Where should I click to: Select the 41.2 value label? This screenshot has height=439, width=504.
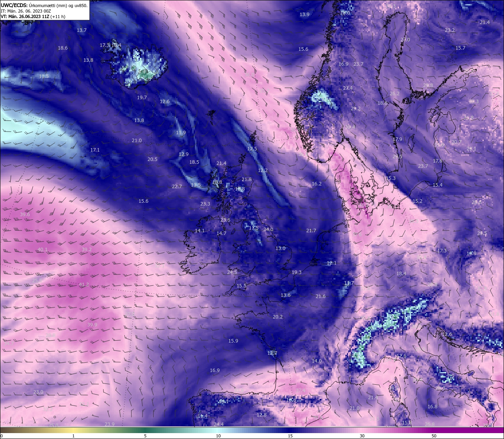[84, 285]
